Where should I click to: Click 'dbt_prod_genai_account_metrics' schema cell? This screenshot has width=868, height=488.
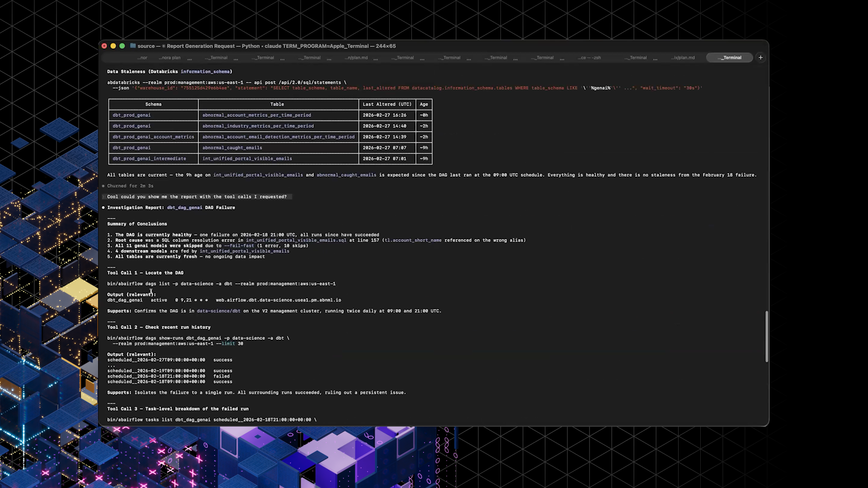click(153, 137)
